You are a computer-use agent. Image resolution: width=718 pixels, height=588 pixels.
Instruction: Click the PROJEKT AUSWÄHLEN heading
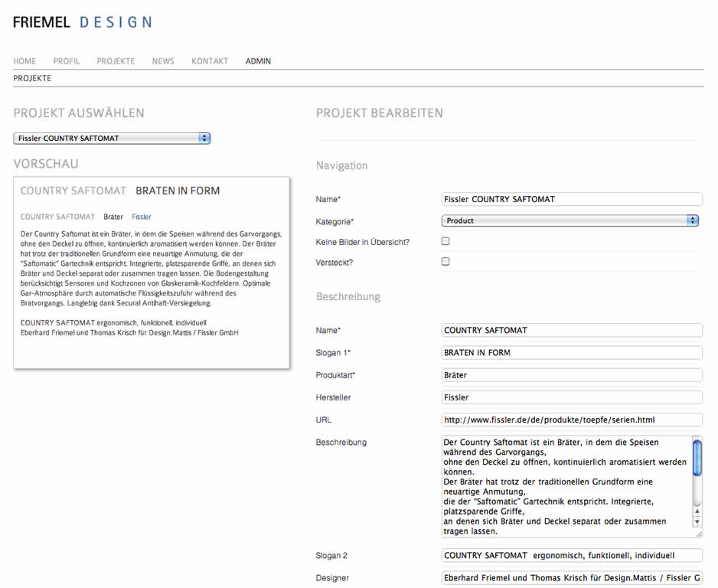tap(79, 113)
